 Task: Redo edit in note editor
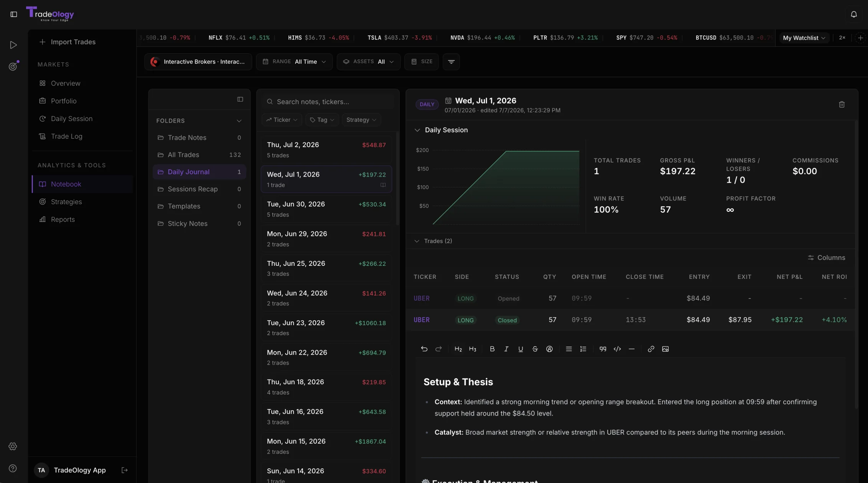(x=439, y=349)
